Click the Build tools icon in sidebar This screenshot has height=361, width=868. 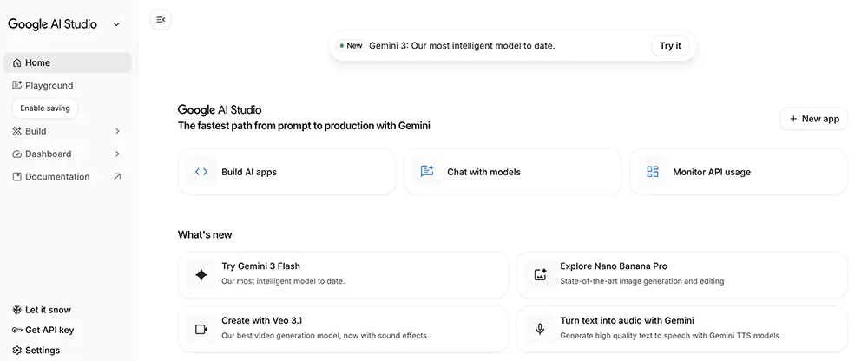(17, 131)
